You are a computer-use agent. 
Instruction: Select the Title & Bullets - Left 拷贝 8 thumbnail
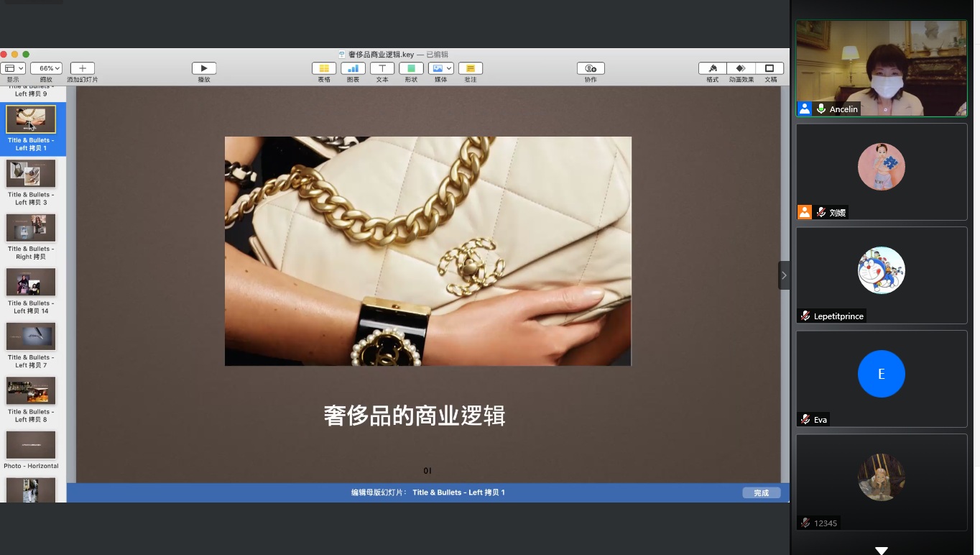click(31, 390)
